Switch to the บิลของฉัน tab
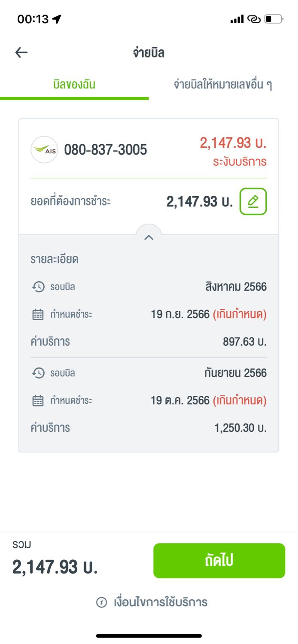Viewport: 298px width, 644px height. tap(74, 85)
